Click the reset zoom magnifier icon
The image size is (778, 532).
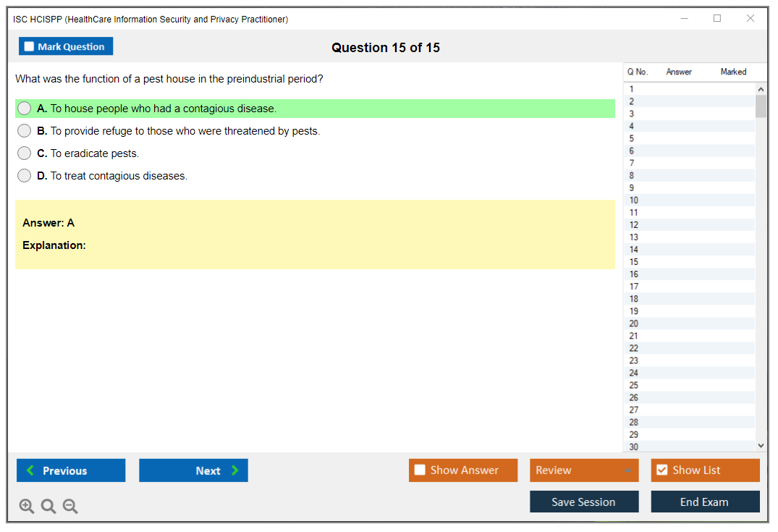(x=48, y=507)
